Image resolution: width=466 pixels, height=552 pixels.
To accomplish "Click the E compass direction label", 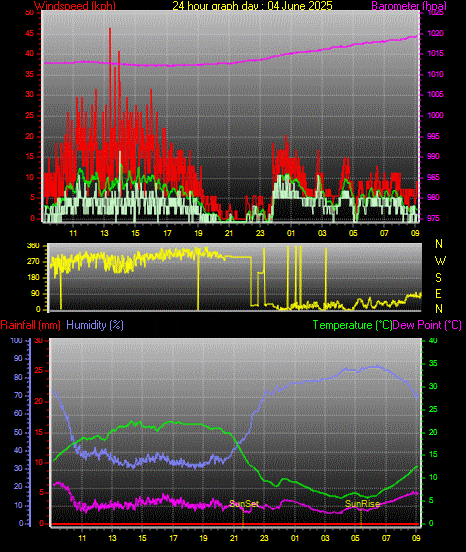I will 438,294.
